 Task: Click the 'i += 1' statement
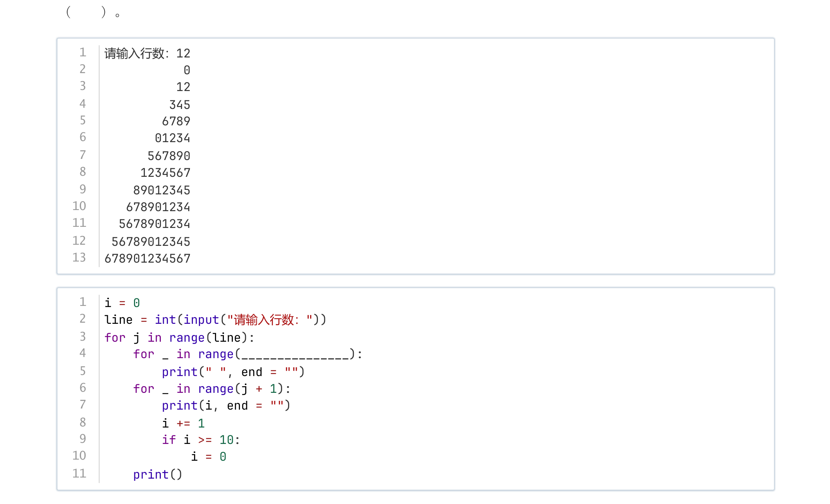tap(183, 423)
